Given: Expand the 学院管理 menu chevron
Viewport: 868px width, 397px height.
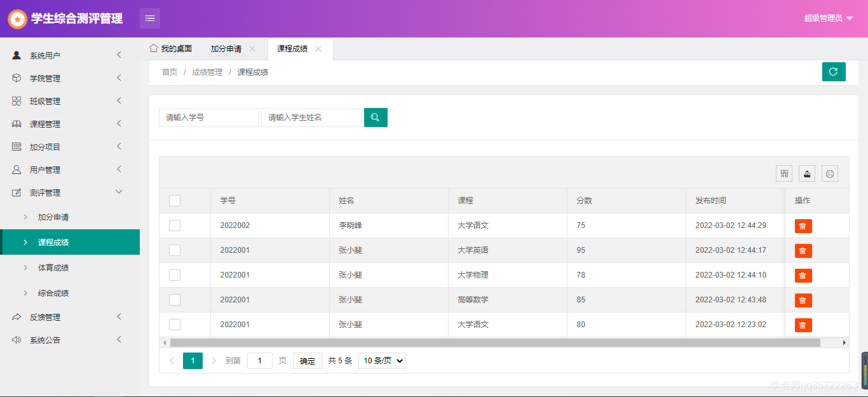Looking at the screenshot, I should tap(119, 78).
